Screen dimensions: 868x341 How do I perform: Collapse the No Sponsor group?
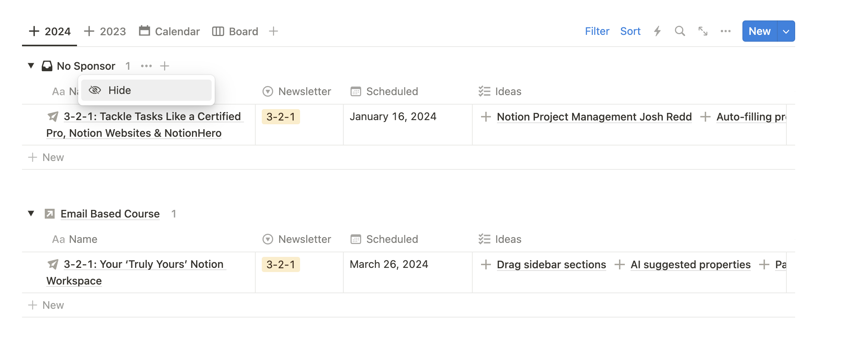point(31,66)
